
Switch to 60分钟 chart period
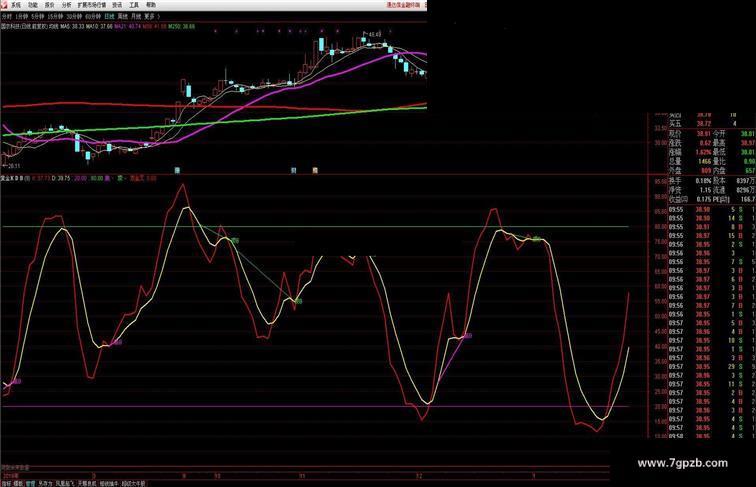click(x=93, y=17)
